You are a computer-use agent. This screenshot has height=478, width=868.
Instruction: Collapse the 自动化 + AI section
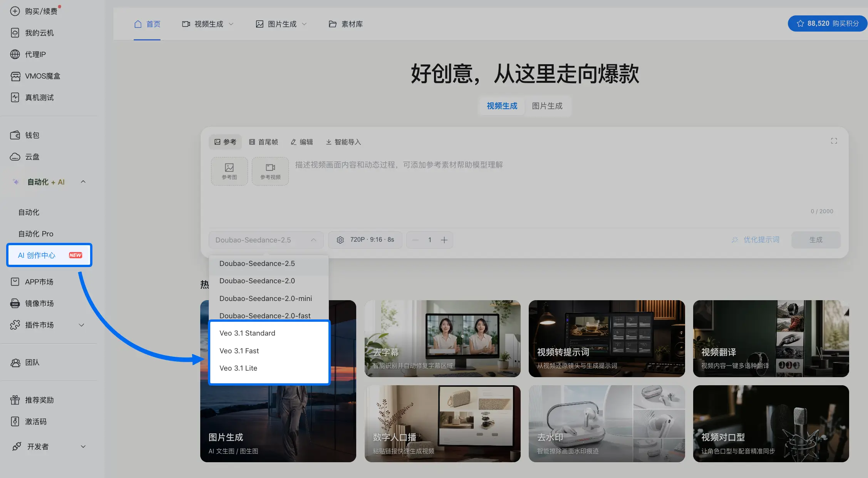[x=83, y=182]
